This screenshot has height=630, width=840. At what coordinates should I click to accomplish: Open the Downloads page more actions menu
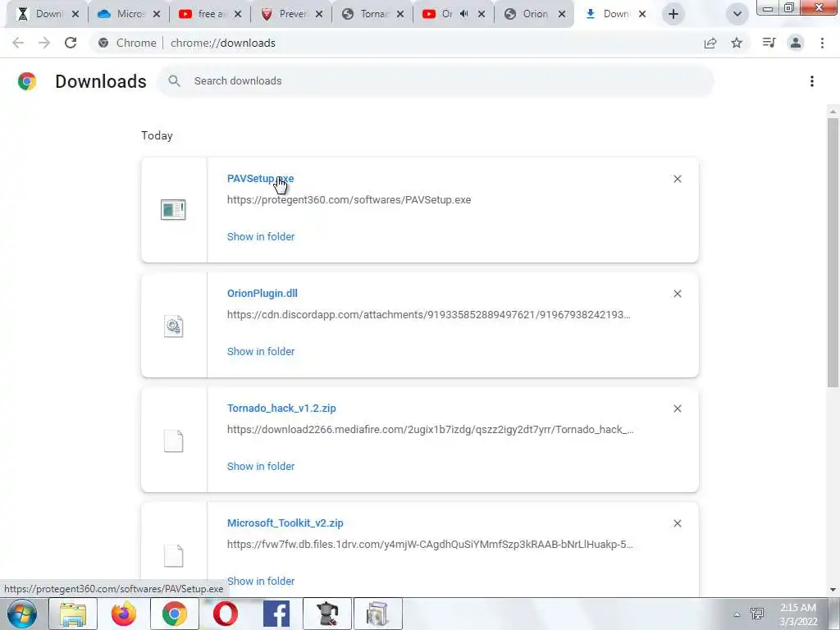point(812,81)
